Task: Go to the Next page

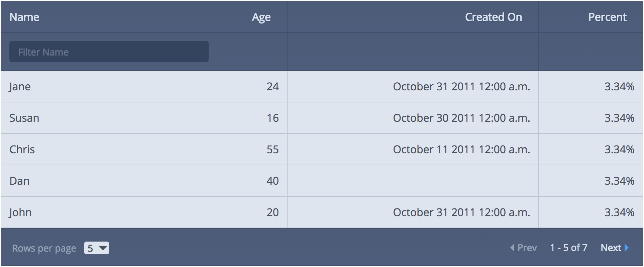Action: [615, 248]
